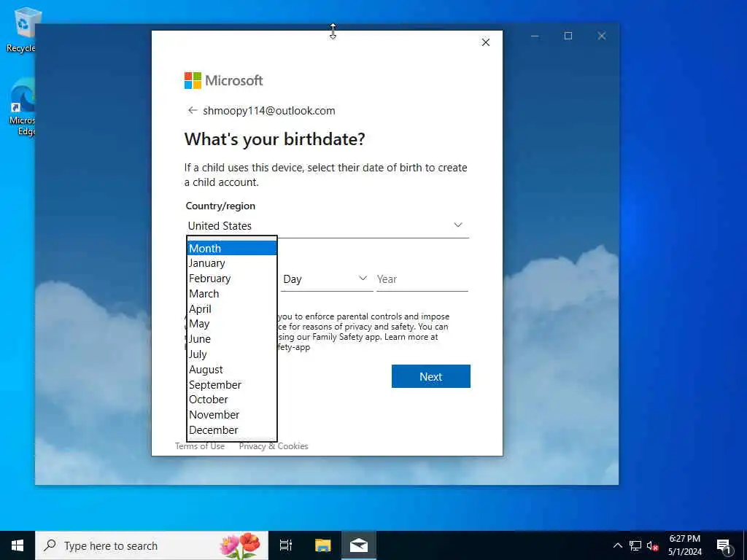This screenshot has width=747, height=560.
Task: Click the Next button
Action: pos(430,376)
